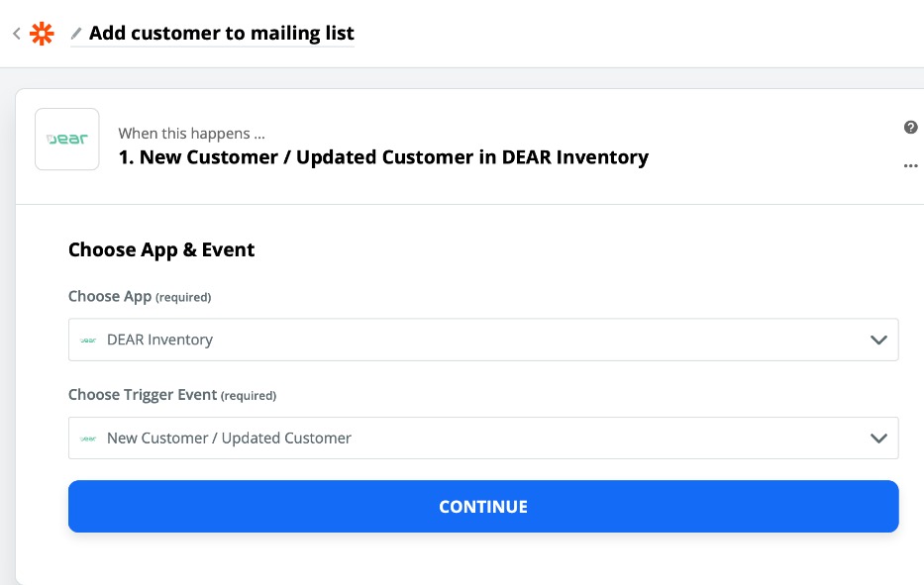924x585 pixels.
Task: Click the 'Choose Trigger Event' field label
Action: tap(142, 394)
